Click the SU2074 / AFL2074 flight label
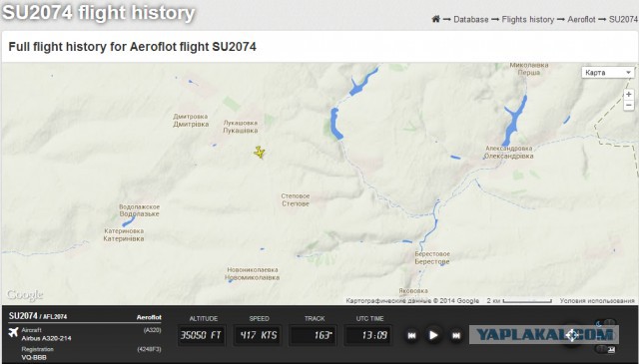The image size is (639, 364). (38, 316)
